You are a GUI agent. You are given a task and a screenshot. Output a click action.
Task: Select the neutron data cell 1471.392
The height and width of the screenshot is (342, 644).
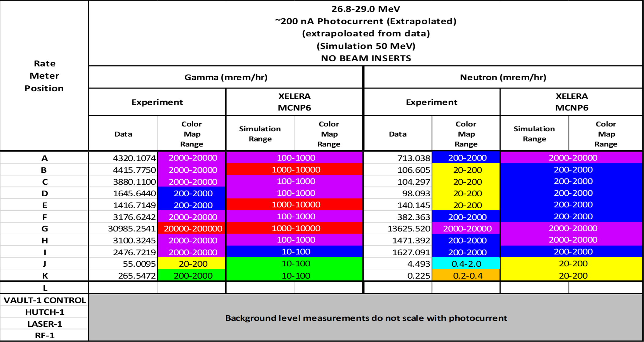tap(398, 240)
